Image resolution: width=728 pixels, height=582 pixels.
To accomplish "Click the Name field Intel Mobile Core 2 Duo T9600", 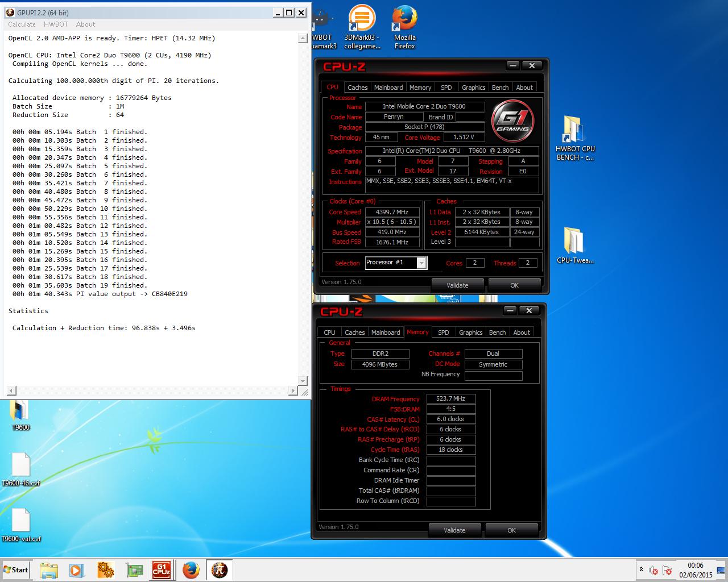I will [424, 106].
